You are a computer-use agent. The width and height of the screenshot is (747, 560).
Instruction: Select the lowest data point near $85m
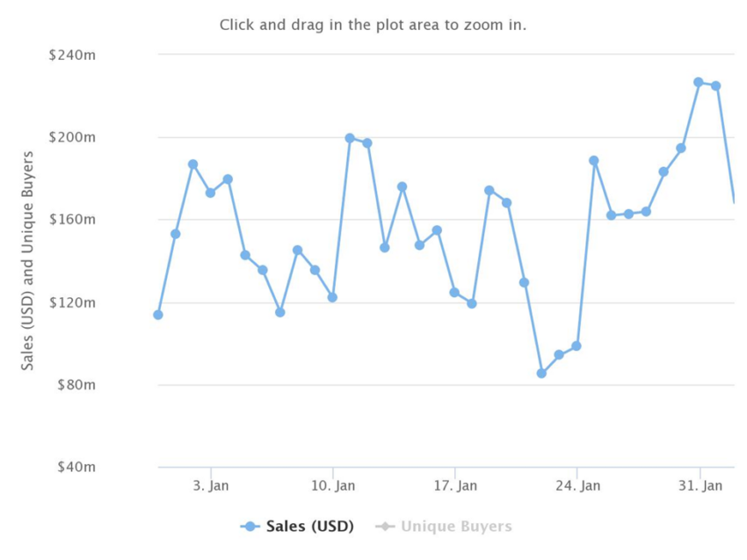coord(541,373)
